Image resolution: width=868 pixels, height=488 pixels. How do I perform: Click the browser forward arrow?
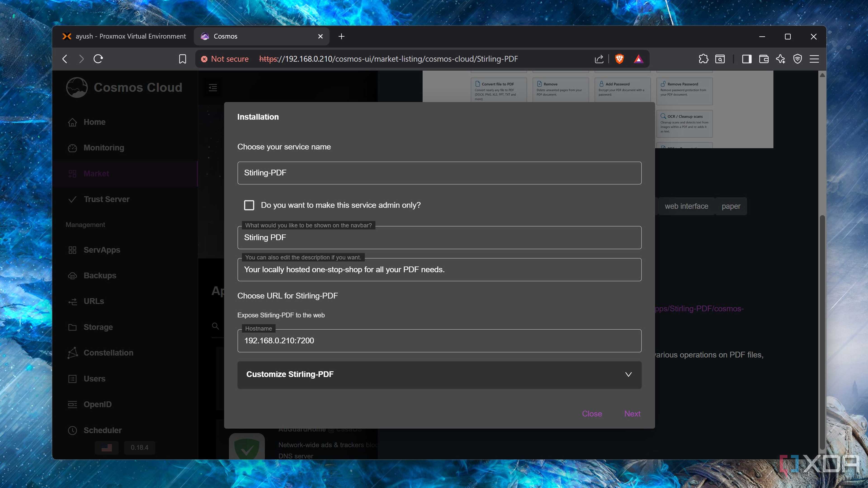click(x=81, y=59)
